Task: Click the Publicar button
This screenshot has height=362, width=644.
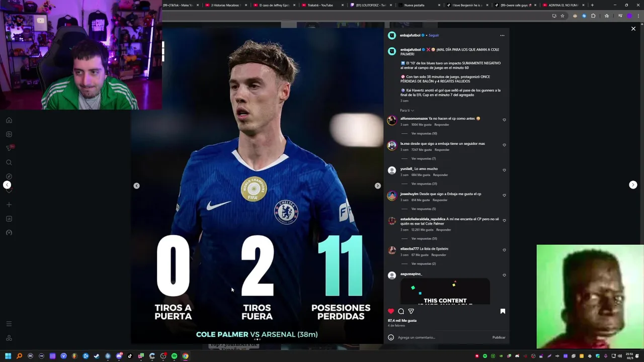Action: (x=499, y=337)
